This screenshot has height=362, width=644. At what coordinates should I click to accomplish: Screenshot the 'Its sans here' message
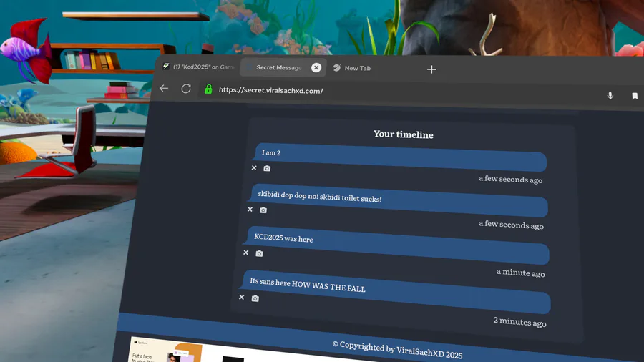(255, 298)
